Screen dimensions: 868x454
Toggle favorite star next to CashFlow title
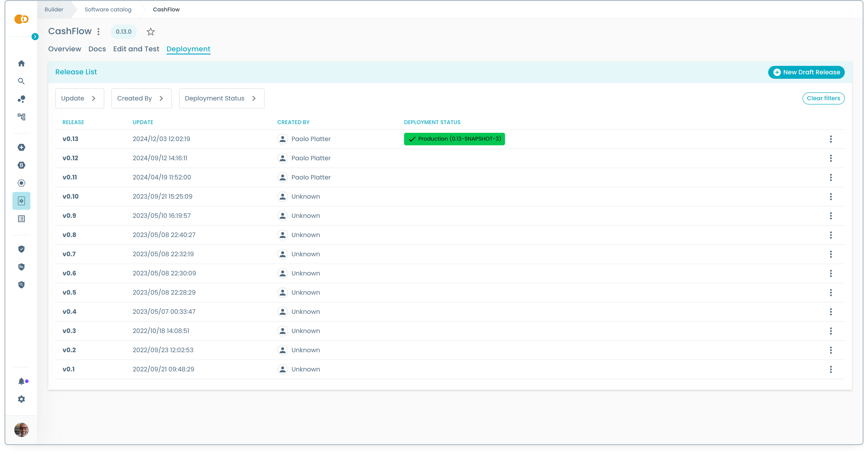point(150,32)
